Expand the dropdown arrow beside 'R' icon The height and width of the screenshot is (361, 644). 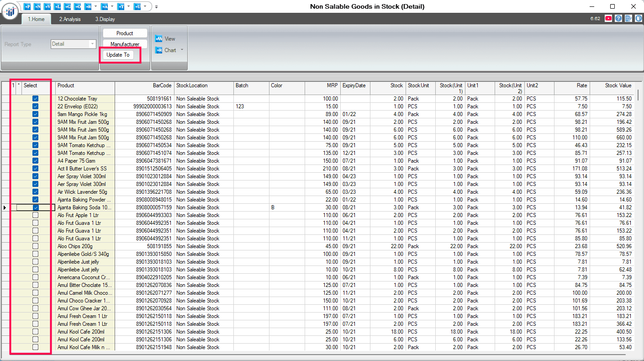point(95,6)
